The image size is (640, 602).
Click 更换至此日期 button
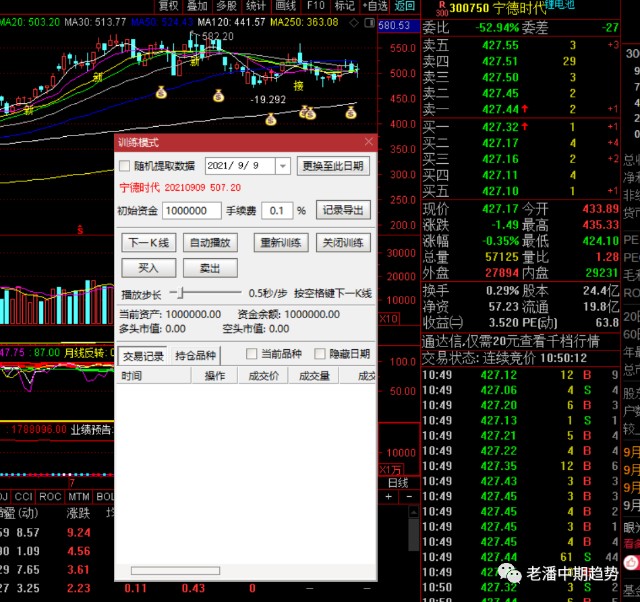tap(333, 166)
